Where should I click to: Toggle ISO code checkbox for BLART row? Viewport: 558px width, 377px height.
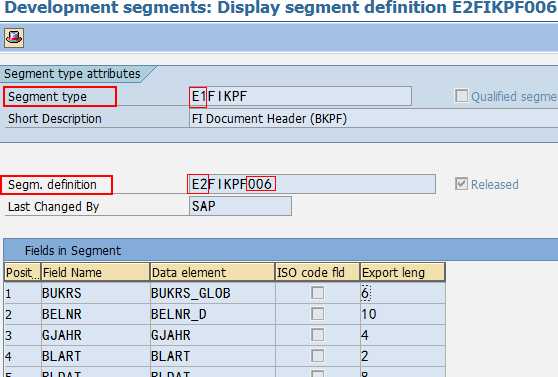click(x=317, y=356)
